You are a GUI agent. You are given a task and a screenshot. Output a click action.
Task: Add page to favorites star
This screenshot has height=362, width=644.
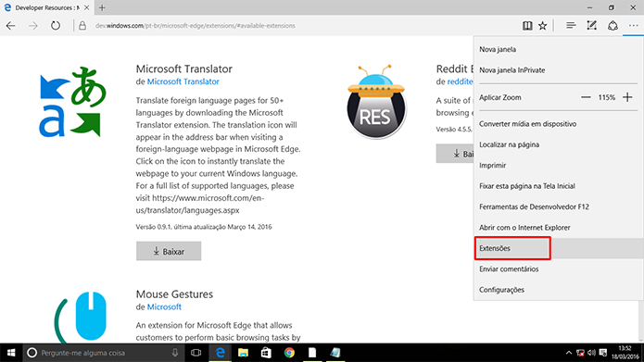[x=543, y=26]
